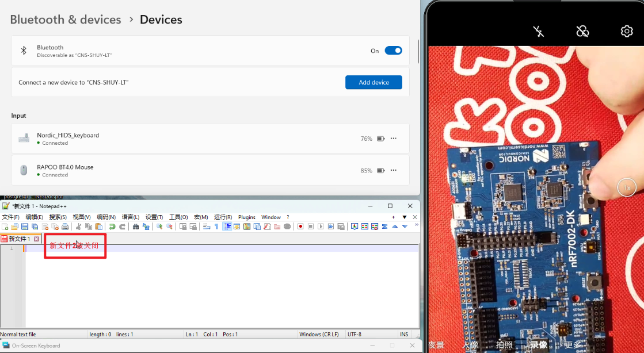This screenshot has width=644, height=353.
Task: Click Save All toolbar icon
Action: click(35, 227)
